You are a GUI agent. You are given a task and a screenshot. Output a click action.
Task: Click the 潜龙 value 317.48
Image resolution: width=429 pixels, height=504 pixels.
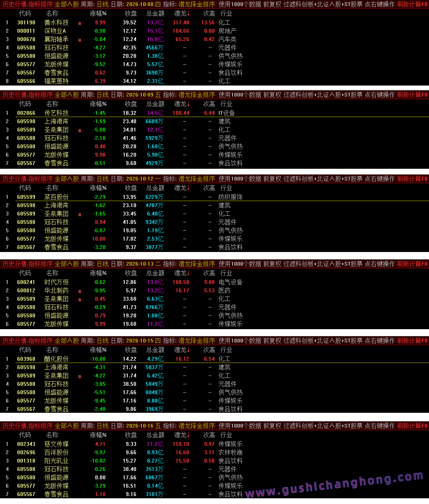181,22
